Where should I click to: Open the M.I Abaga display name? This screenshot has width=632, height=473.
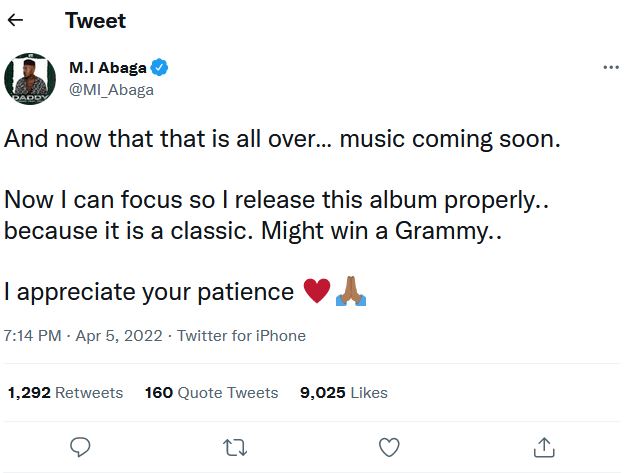(x=108, y=68)
